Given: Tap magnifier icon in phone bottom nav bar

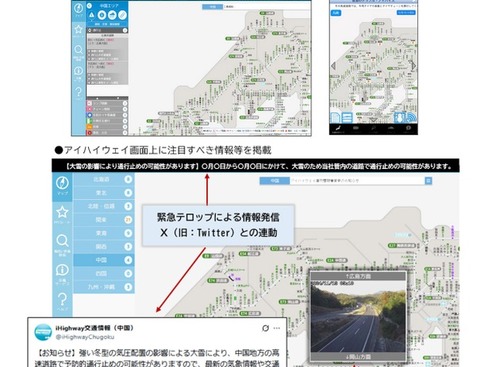Looking at the screenshot, I should (374, 128).
